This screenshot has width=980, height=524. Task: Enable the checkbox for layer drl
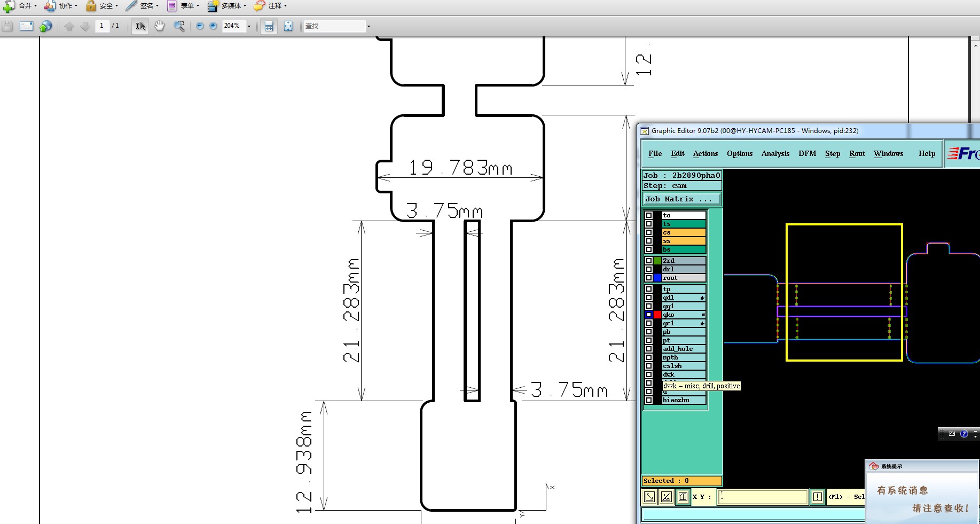click(x=649, y=269)
